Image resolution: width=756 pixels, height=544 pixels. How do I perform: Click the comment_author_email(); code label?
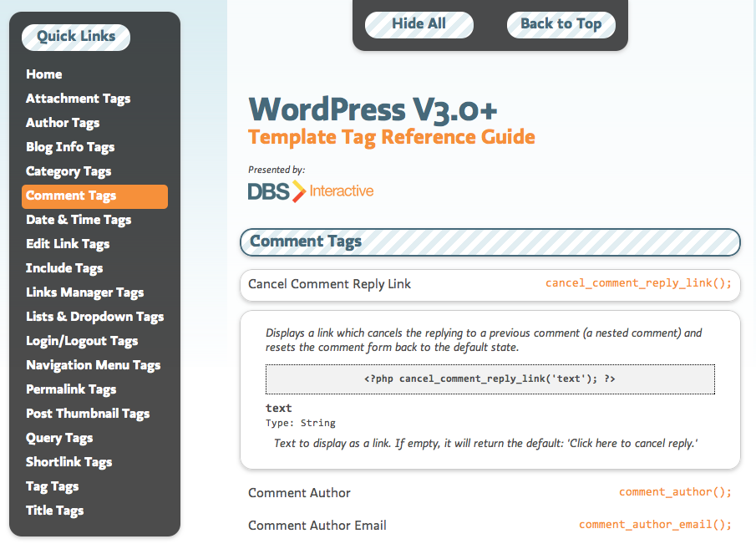pos(655,524)
